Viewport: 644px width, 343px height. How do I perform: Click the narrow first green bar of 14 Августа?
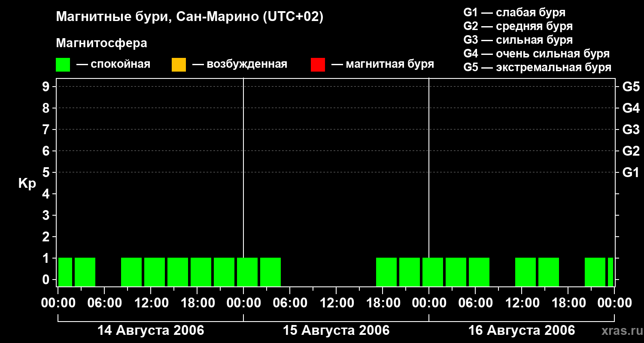tap(65, 272)
